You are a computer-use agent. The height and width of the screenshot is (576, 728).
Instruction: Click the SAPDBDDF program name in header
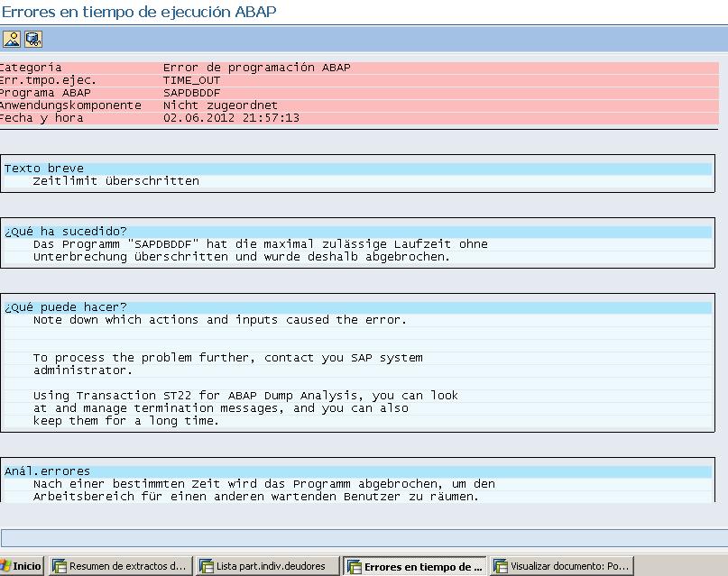(192, 93)
